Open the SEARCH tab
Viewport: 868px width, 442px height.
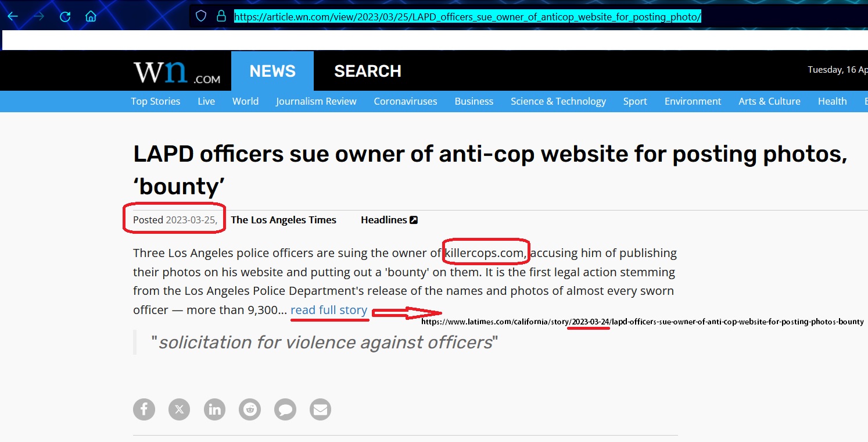click(x=368, y=71)
